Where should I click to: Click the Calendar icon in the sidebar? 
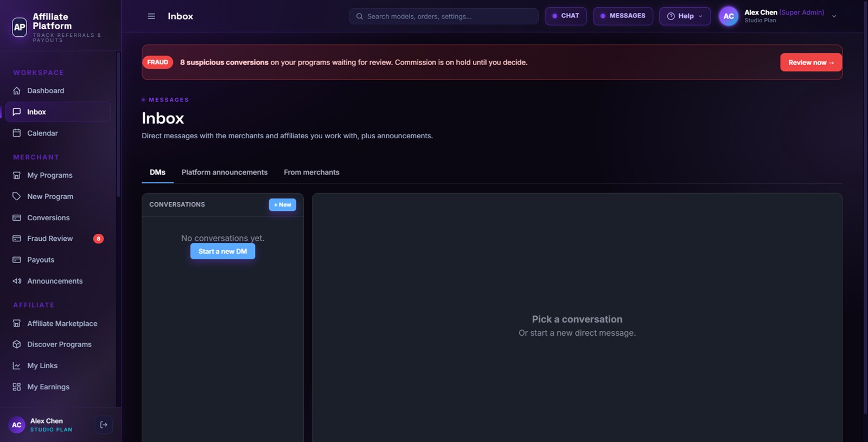[17, 133]
